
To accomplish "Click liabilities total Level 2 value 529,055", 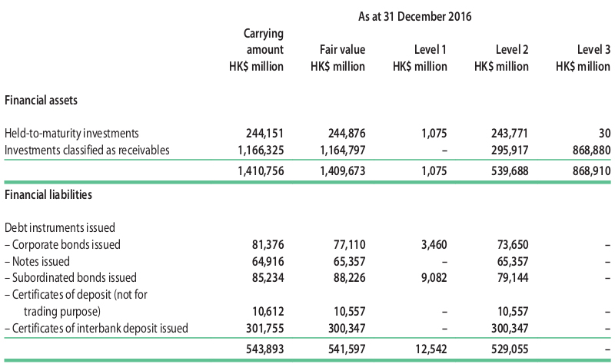I will (x=510, y=349).
